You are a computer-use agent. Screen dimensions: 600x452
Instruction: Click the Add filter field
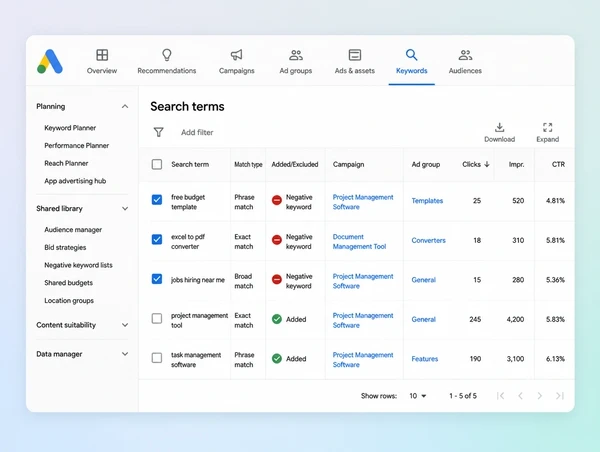pos(197,132)
